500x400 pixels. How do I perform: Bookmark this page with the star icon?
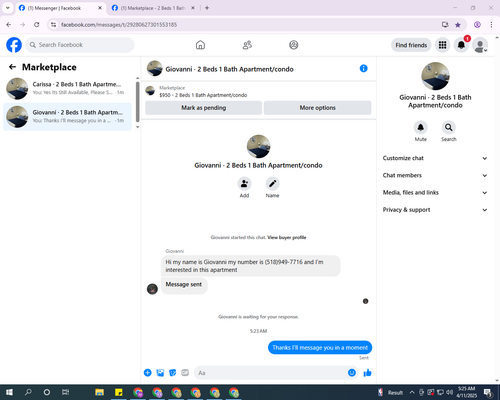pyautogui.click(x=458, y=25)
